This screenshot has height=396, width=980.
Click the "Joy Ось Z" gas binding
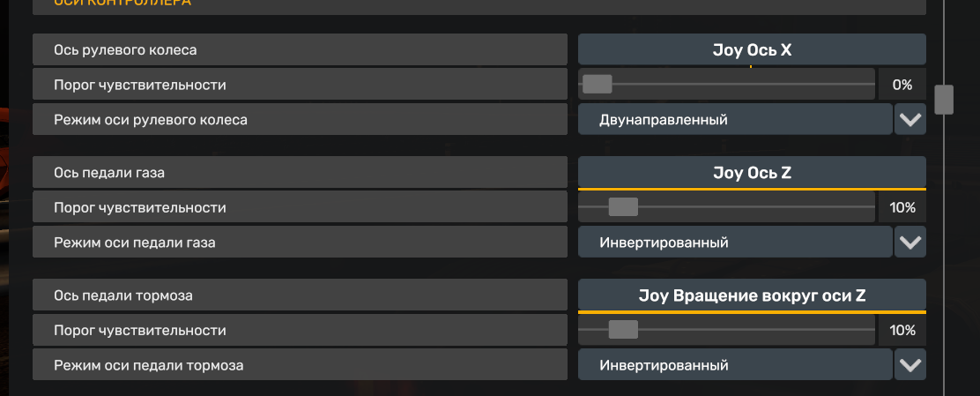[752, 173]
